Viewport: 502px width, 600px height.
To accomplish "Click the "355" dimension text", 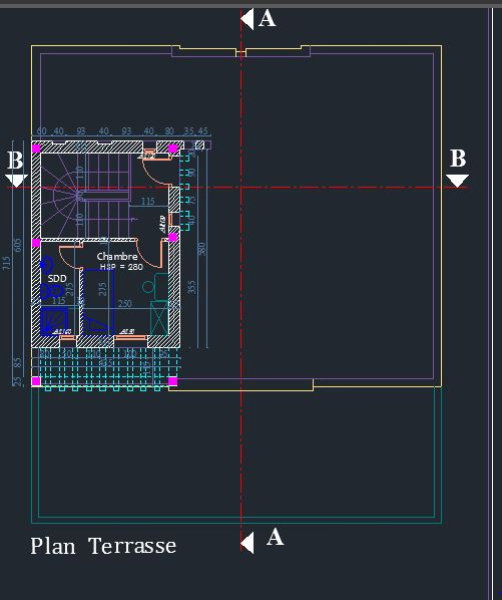I will click(192, 287).
